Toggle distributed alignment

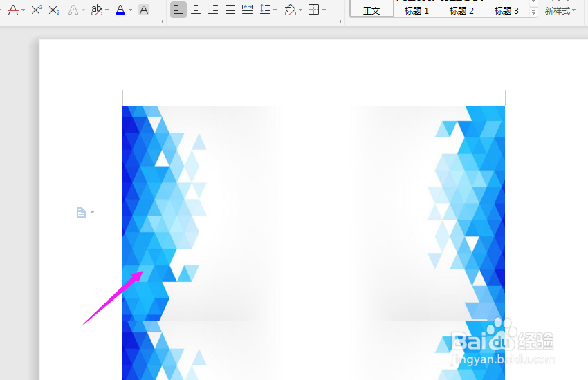click(x=248, y=10)
